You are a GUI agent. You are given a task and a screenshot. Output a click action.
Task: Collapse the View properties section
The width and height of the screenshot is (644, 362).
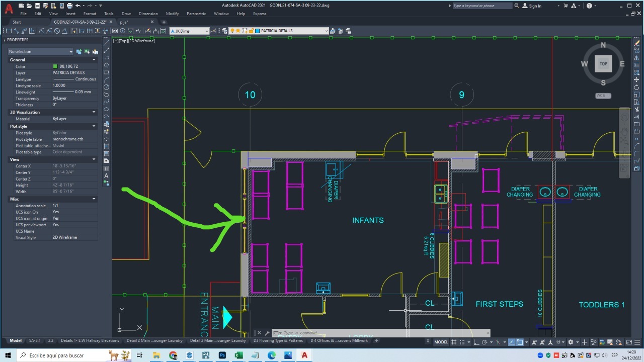[x=94, y=159]
